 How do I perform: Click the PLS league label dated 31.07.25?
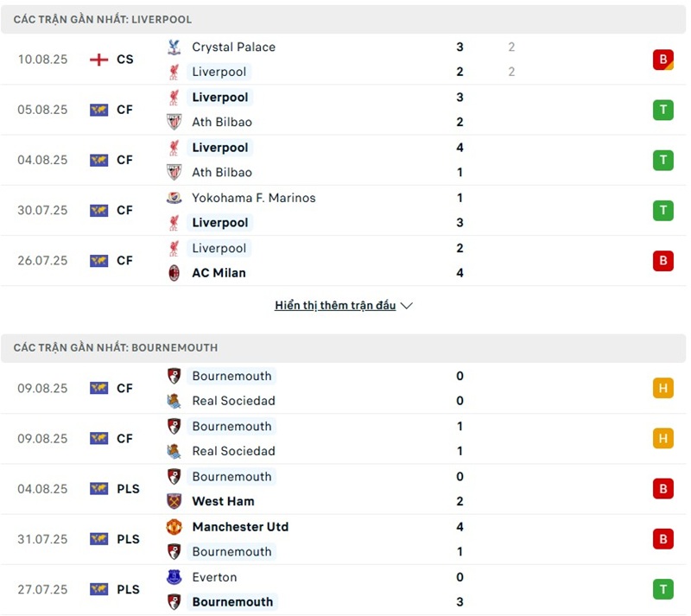[x=128, y=539]
